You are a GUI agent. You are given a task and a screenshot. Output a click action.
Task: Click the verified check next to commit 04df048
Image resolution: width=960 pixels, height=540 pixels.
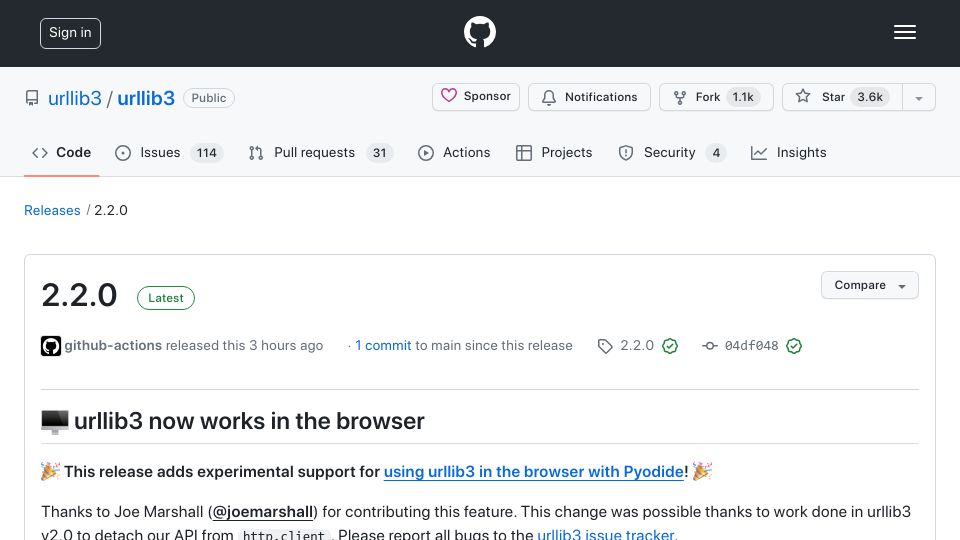coord(794,346)
